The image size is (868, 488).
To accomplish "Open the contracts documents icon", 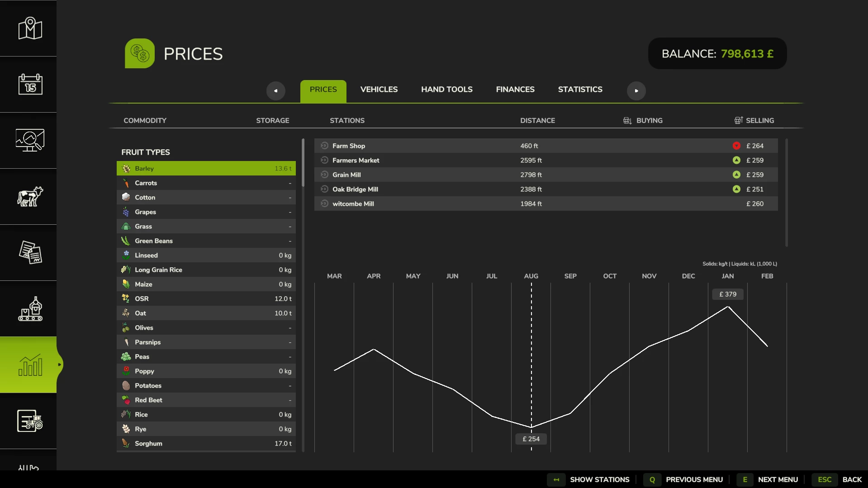I will click(30, 252).
